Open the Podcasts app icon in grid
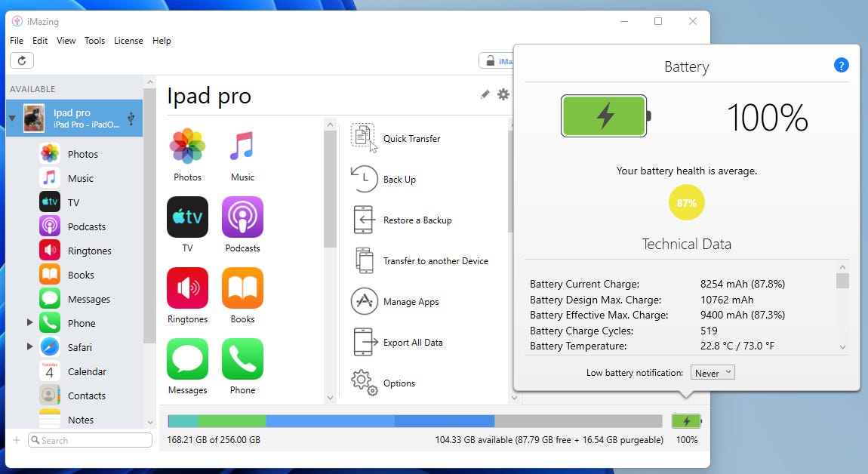Screen dimensions: 868x474 [x=242, y=217]
